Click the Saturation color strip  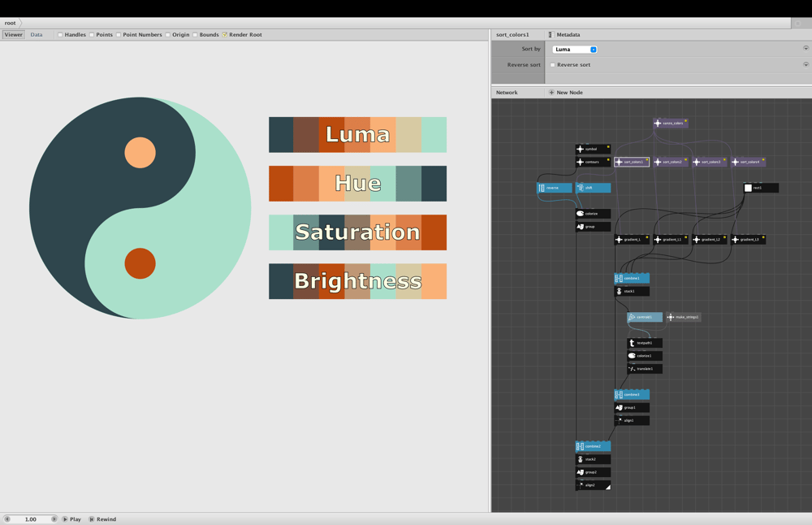click(357, 232)
